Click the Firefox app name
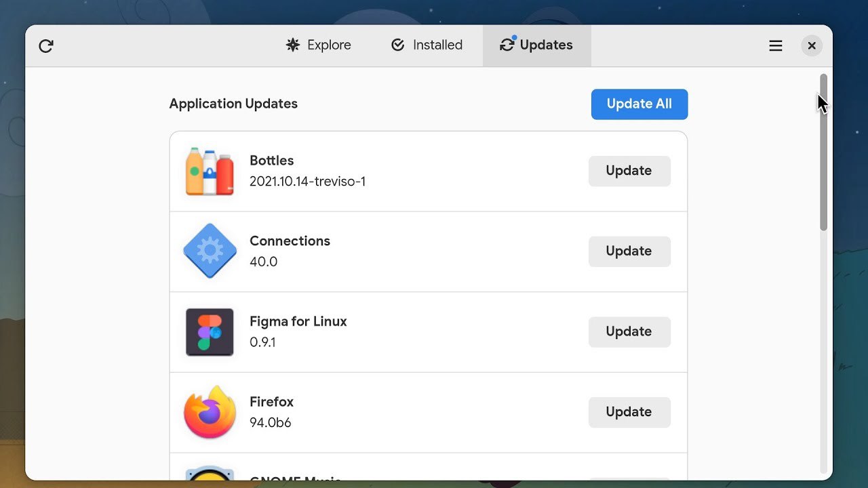Viewport: 868px width, 488px height. coord(271,402)
